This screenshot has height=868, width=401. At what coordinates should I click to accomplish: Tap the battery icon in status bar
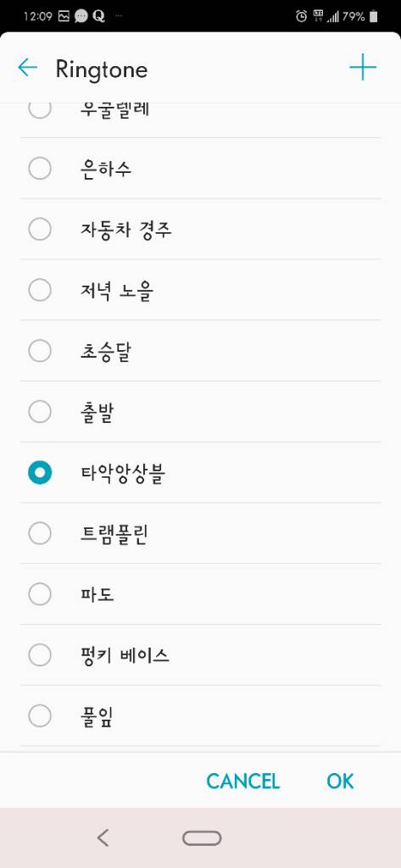coord(373,16)
